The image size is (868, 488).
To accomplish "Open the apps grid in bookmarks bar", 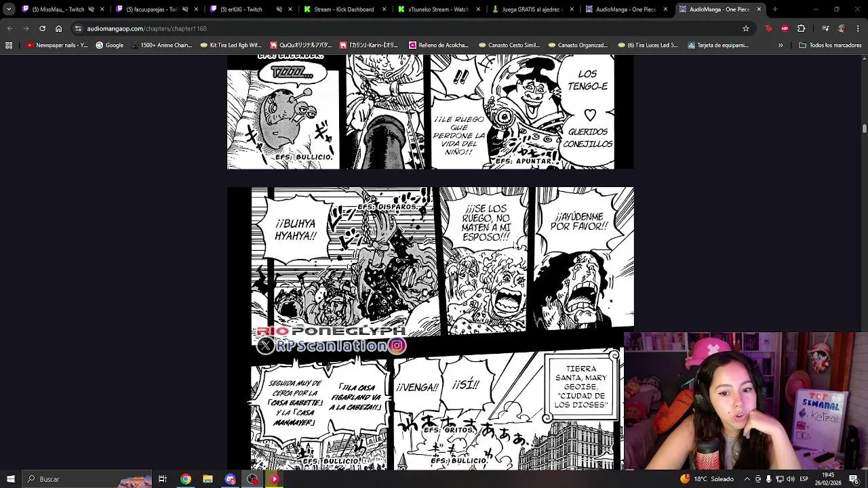I will point(9,45).
